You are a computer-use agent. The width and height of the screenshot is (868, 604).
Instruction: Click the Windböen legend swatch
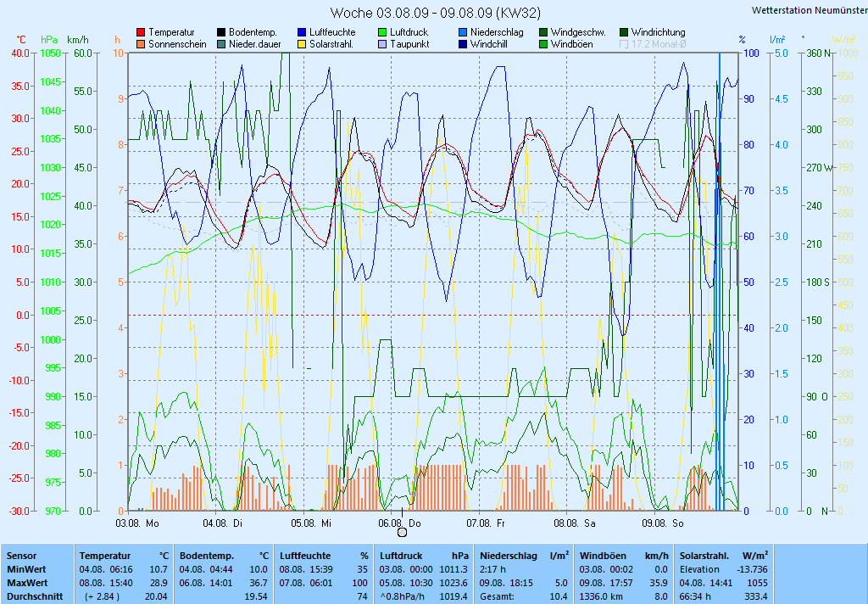[543, 44]
